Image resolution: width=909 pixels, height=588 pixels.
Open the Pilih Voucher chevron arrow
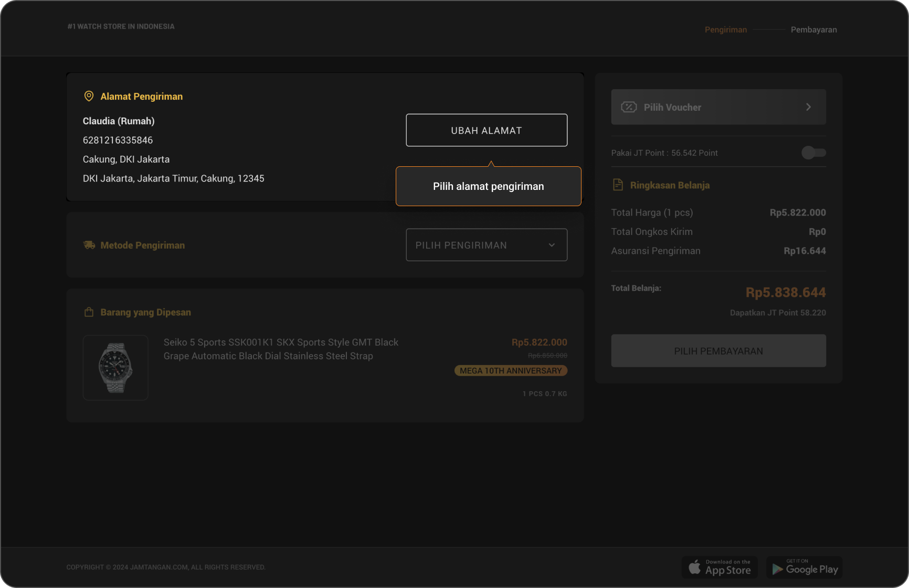point(808,107)
